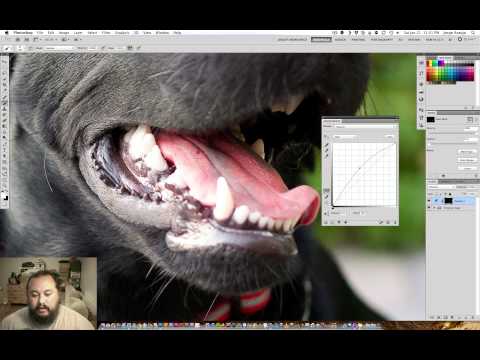The width and height of the screenshot is (480, 360).
Task: Click the trash icon at the Curves panel bottom
Action: (x=395, y=222)
